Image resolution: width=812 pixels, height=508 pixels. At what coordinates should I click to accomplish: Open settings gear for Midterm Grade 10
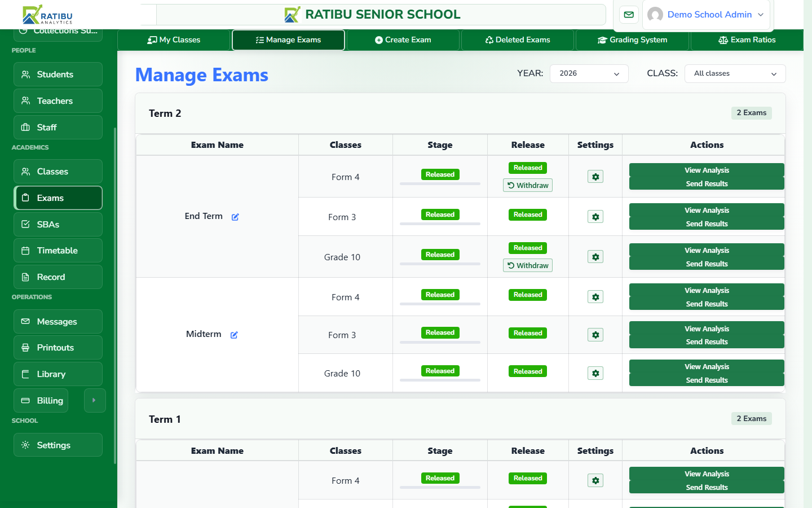(595, 373)
